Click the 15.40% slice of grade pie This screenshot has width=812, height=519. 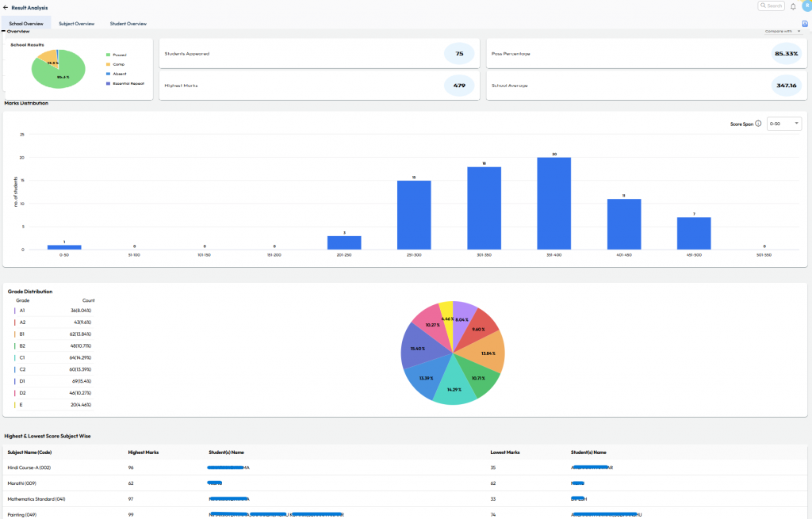418,350
